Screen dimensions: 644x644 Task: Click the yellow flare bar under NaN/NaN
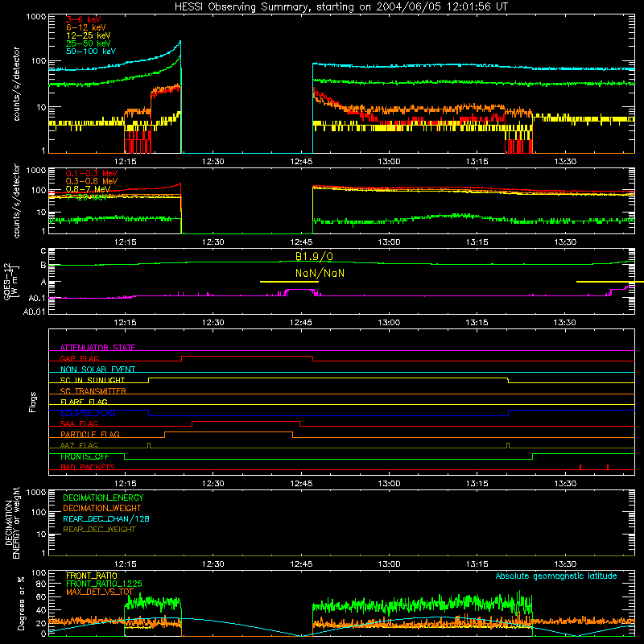point(289,282)
